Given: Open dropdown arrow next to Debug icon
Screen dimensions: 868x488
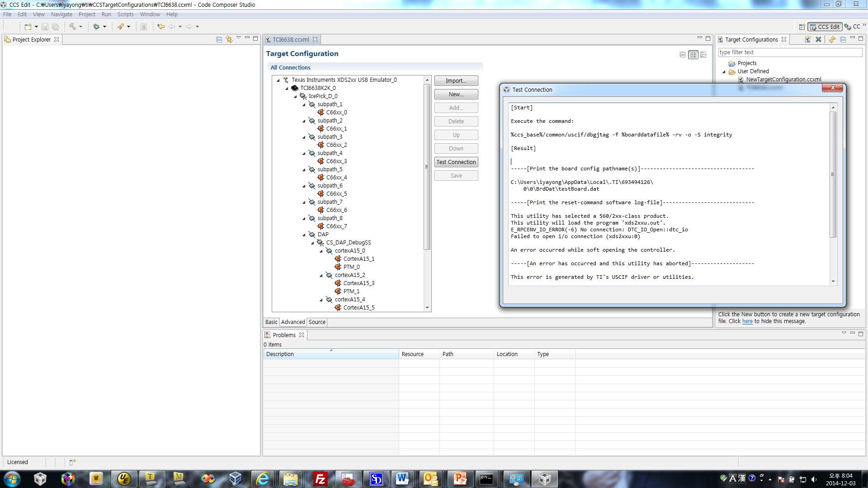Looking at the screenshot, I should click(104, 27).
